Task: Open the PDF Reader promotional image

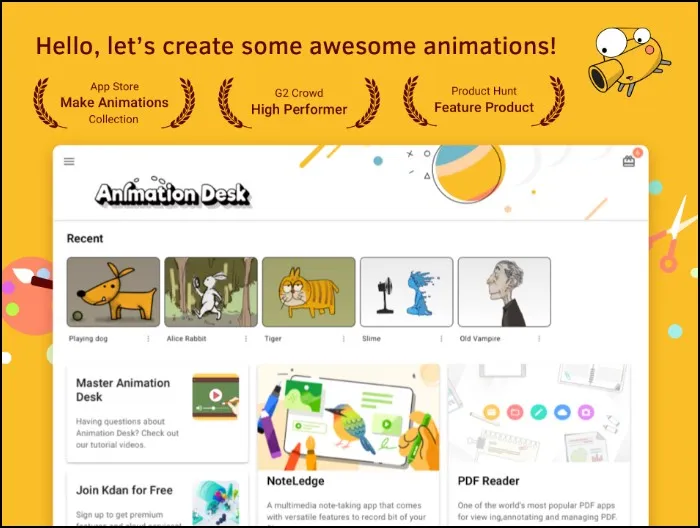Action: 539,413
